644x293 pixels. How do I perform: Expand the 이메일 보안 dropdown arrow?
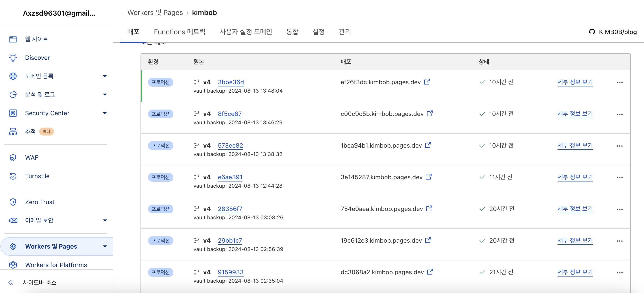click(105, 220)
